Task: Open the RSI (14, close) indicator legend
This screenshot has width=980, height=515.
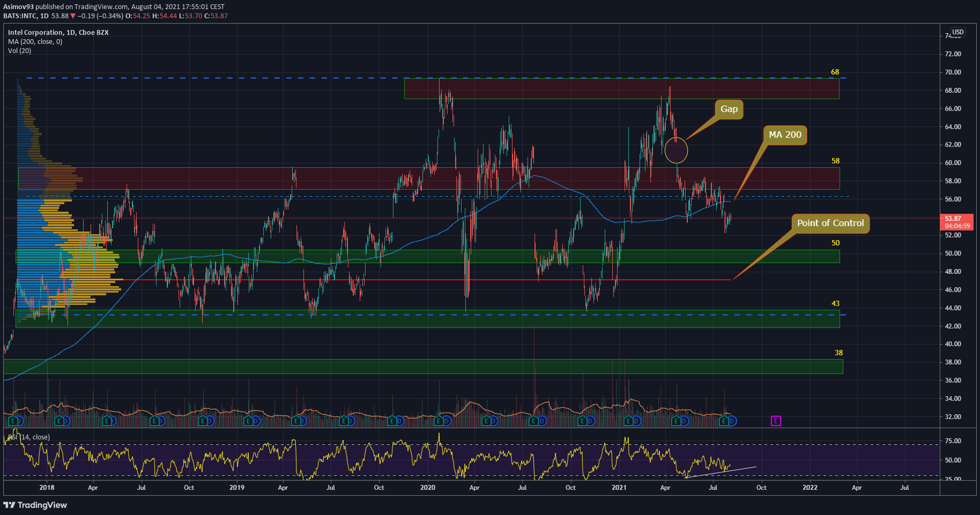Action: [x=30, y=437]
